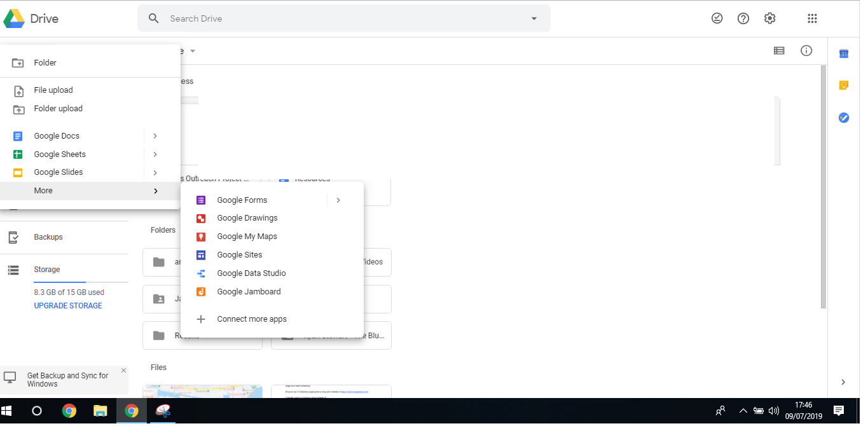Viewport: 868px width, 426px height.
Task: Choose Connect more apps
Action: coord(272,319)
